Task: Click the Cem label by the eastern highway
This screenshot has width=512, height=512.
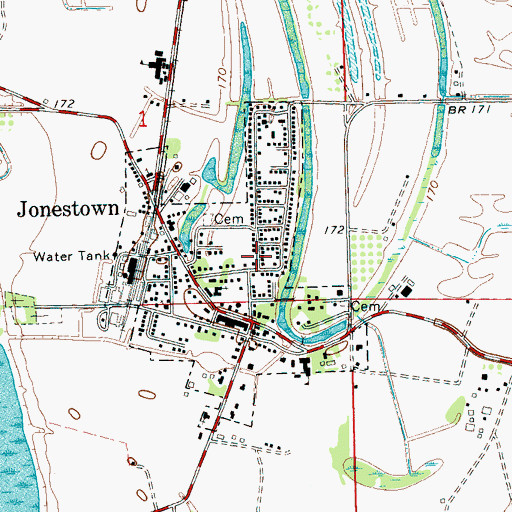Action: (x=366, y=307)
